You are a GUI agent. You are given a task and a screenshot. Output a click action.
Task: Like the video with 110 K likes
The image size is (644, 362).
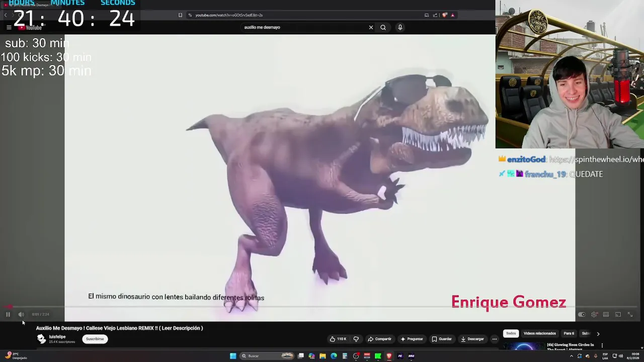pos(338,339)
